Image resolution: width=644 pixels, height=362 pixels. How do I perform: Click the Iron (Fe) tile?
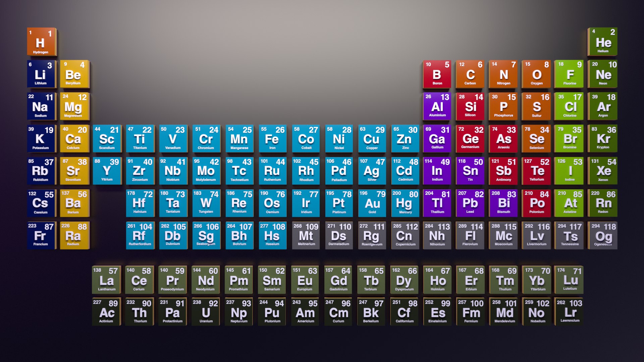pyautogui.click(x=272, y=139)
